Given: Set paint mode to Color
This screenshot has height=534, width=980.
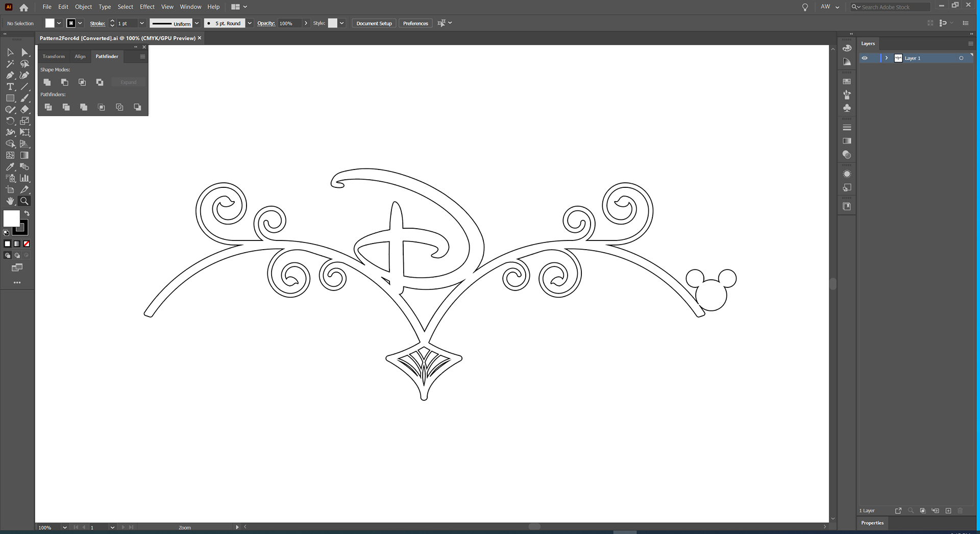Looking at the screenshot, I should point(8,244).
